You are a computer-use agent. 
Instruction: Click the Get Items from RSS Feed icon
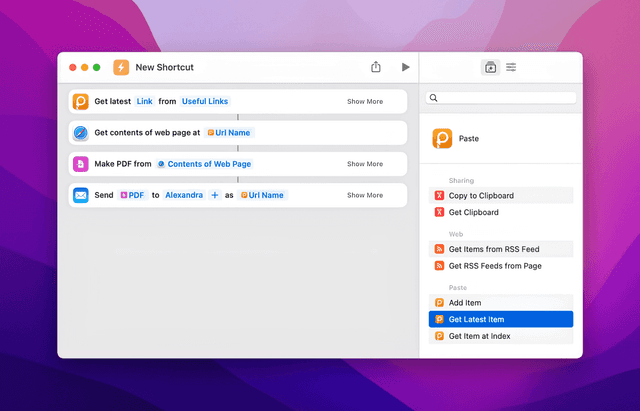(x=439, y=249)
